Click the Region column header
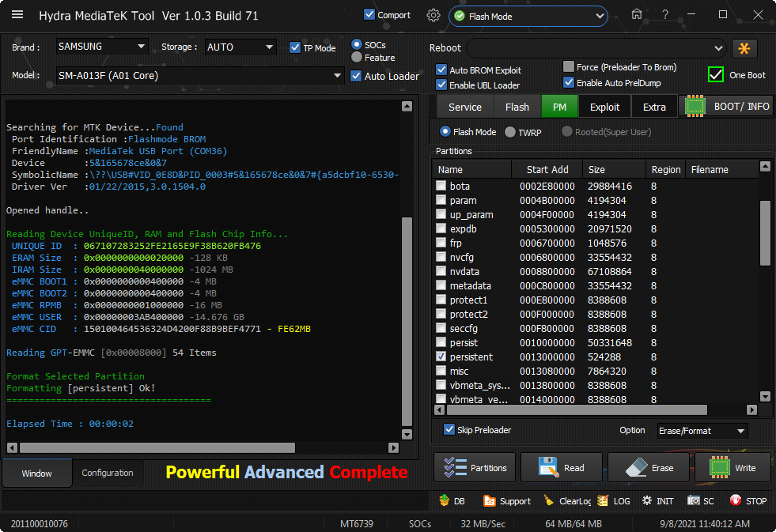This screenshot has height=532, width=776. point(665,169)
